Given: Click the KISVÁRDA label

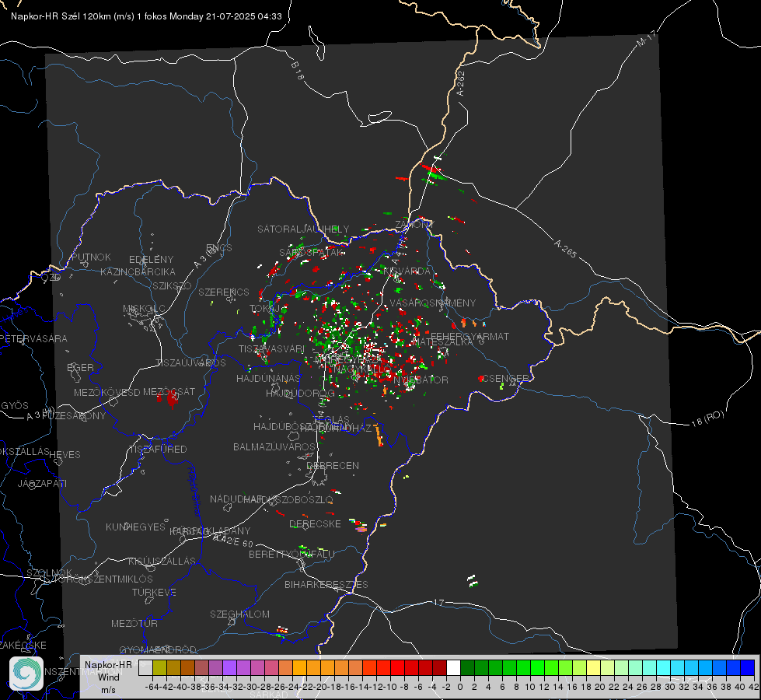Looking at the screenshot, I should click(407, 271).
